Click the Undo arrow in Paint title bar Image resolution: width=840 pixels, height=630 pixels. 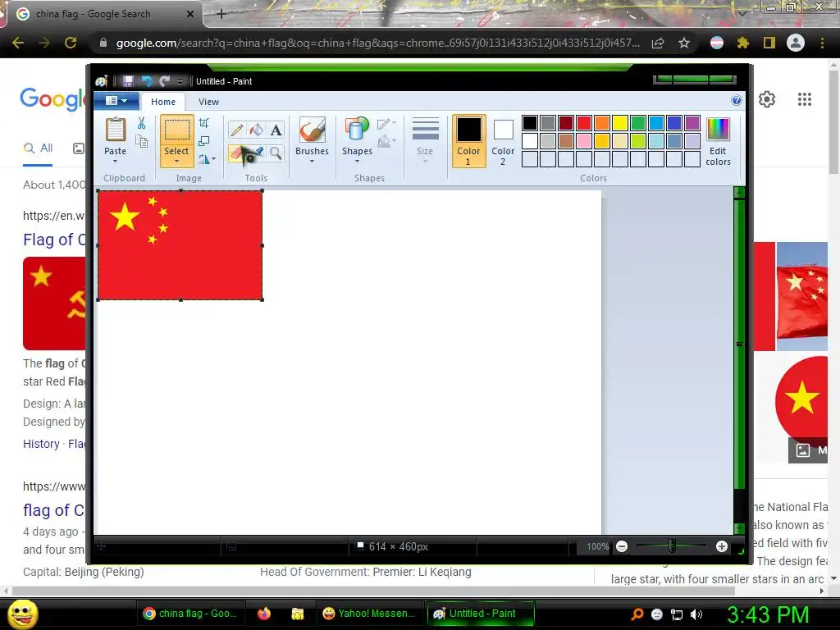click(x=147, y=81)
